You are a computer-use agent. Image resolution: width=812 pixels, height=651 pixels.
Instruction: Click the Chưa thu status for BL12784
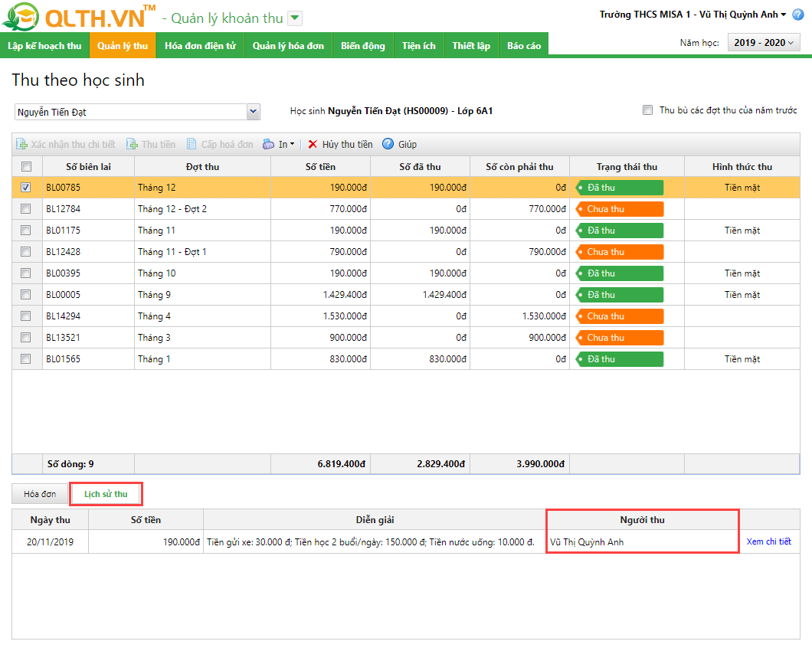[619, 209]
